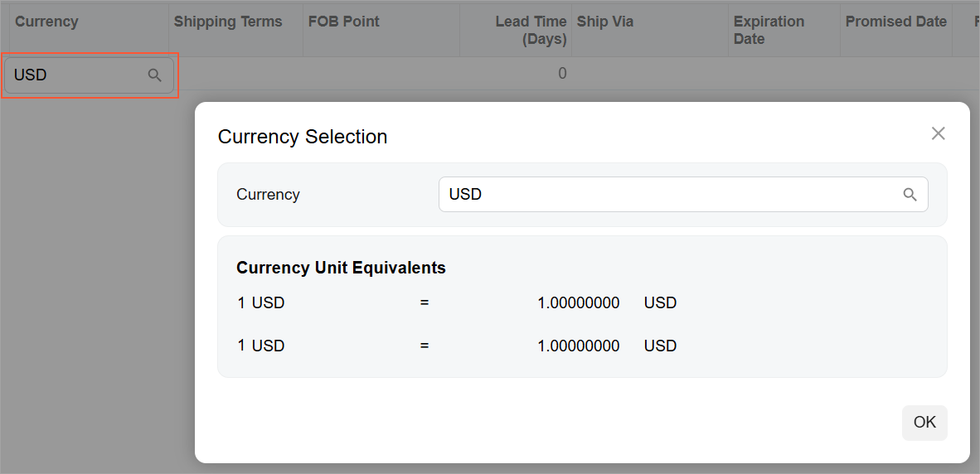Screen dimensions: 980x474
Task: Click the Currency Unit Equivalents heading
Action: click(x=341, y=268)
